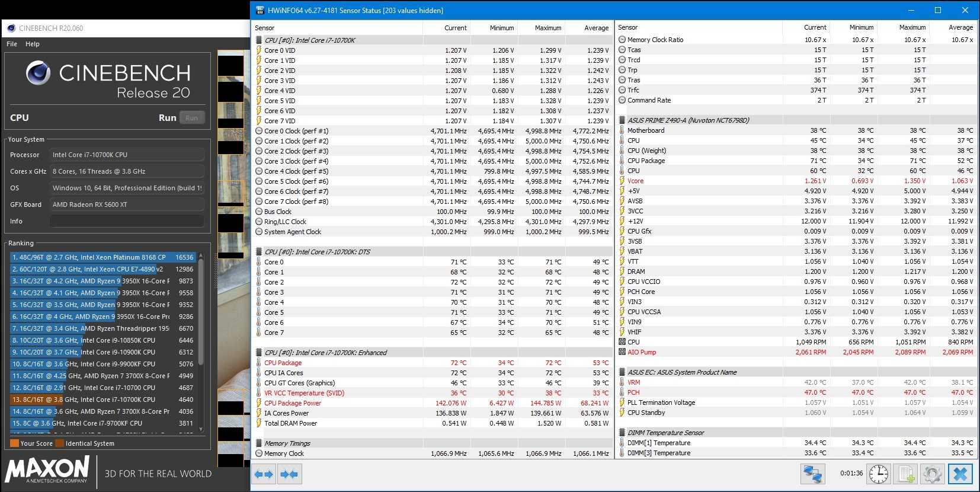The width and height of the screenshot is (980, 492).
Task: Select the CPU [#0] Intel Core i7-10700K: DTS group header
Action: click(317, 252)
